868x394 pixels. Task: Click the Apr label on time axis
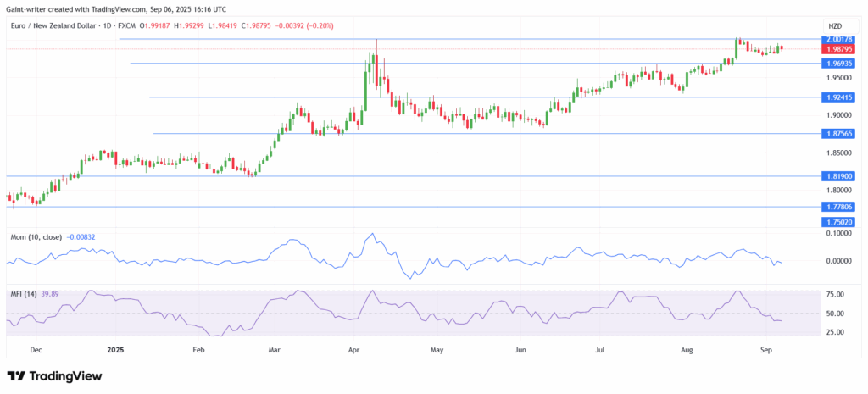pyautogui.click(x=355, y=350)
